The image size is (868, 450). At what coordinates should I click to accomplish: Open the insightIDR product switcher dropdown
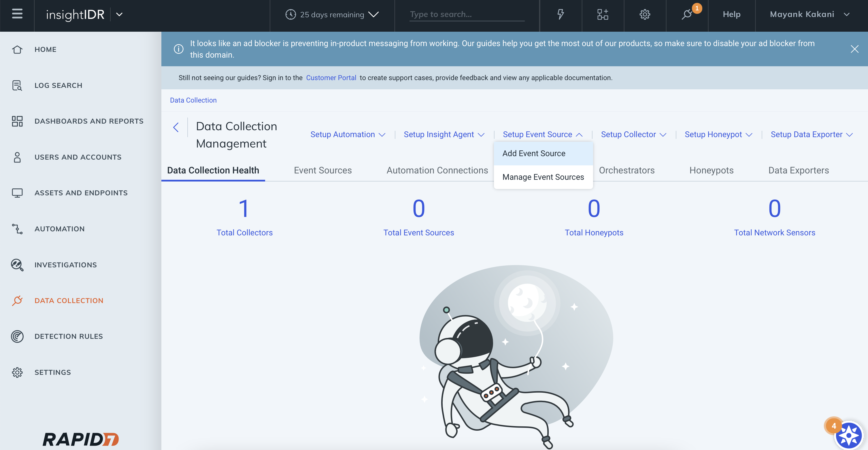click(119, 14)
